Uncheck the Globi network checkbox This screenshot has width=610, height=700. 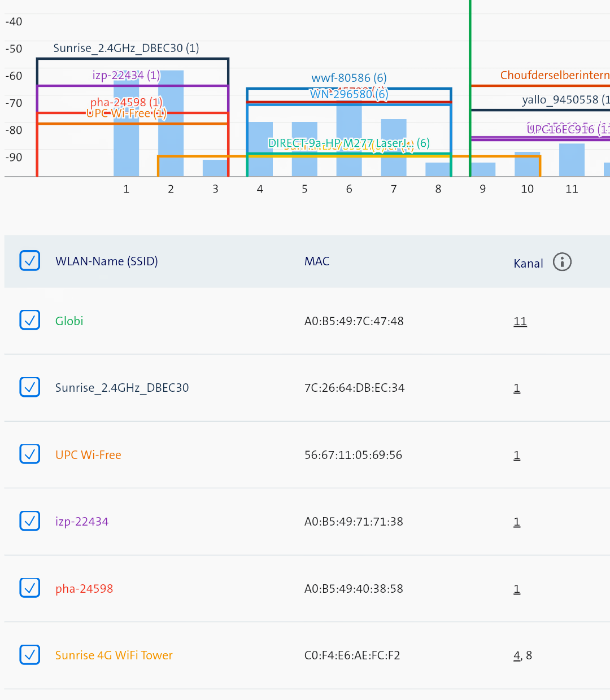pos(30,320)
